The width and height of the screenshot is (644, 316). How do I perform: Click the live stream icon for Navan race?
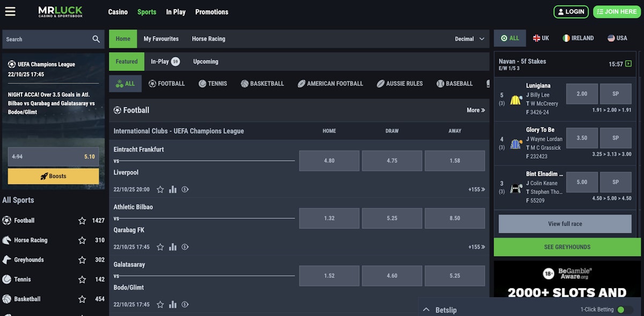coord(628,64)
